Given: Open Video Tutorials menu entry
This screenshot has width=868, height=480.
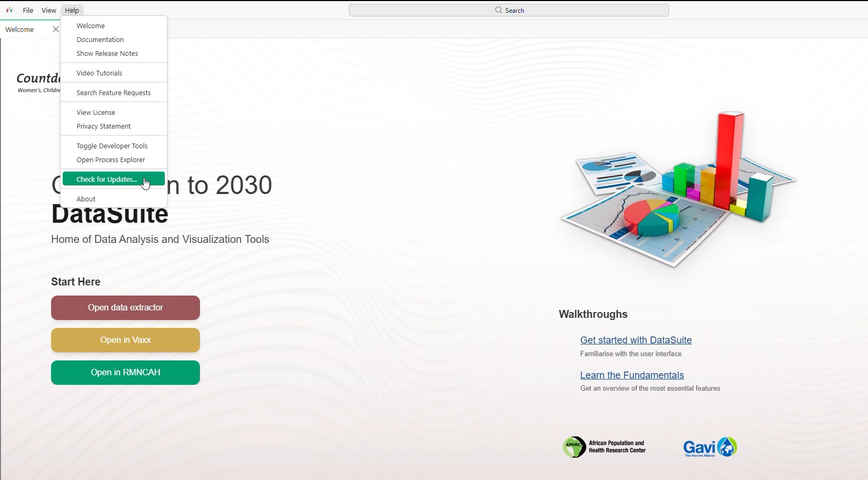Looking at the screenshot, I should pyautogui.click(x=114, y=73).
